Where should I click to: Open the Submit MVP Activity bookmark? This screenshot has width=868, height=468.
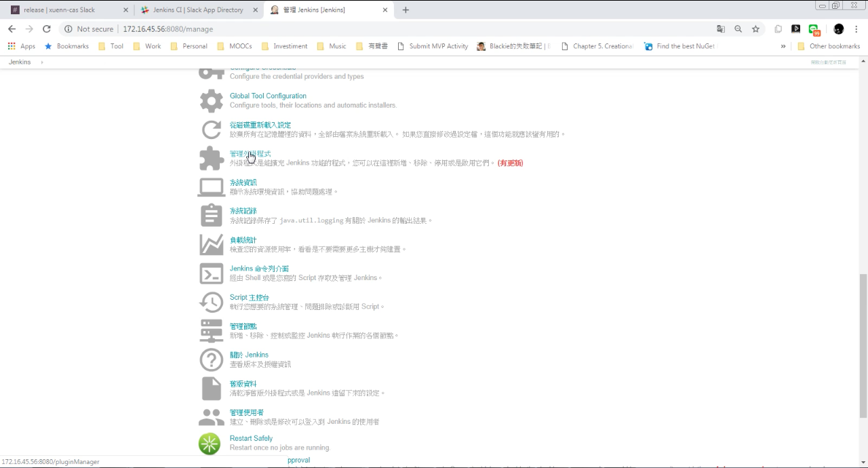tap(433, 46)
